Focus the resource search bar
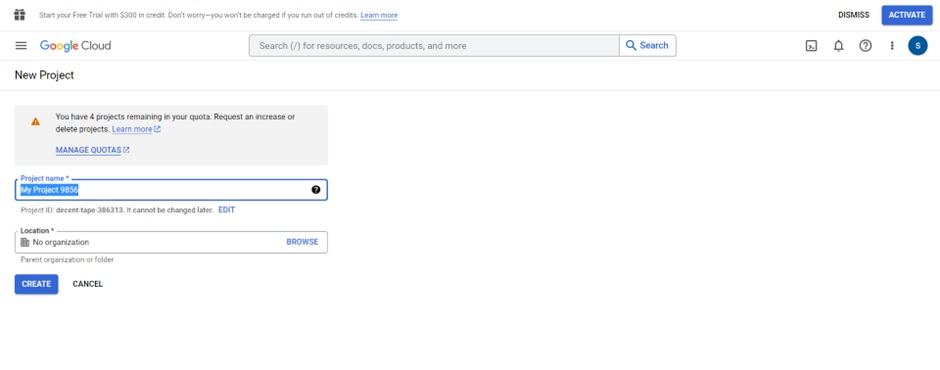The height and width of the screenshot is (370, 940). pos(434,46)
